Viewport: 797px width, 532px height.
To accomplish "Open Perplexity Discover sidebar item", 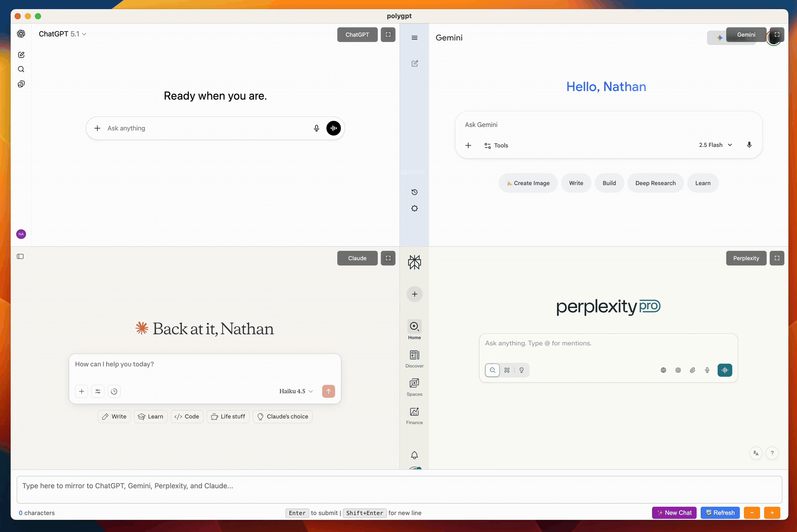I will [x=414, y=359].
